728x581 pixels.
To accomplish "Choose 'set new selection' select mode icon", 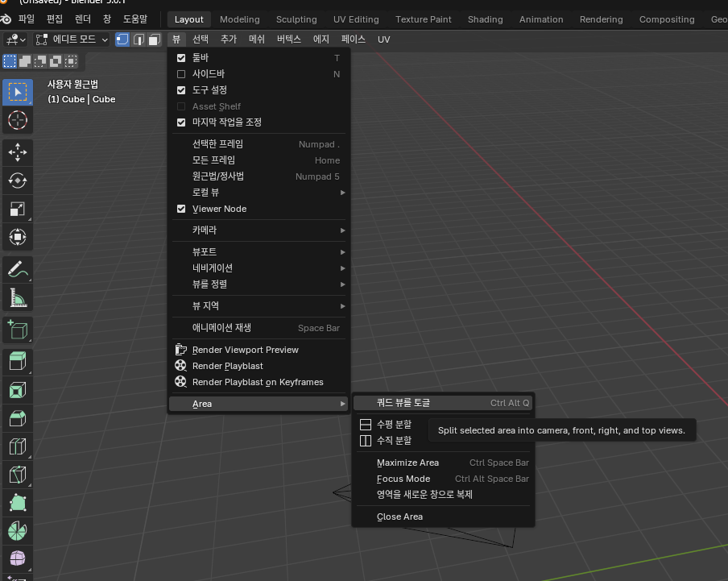I will [10, 61].
